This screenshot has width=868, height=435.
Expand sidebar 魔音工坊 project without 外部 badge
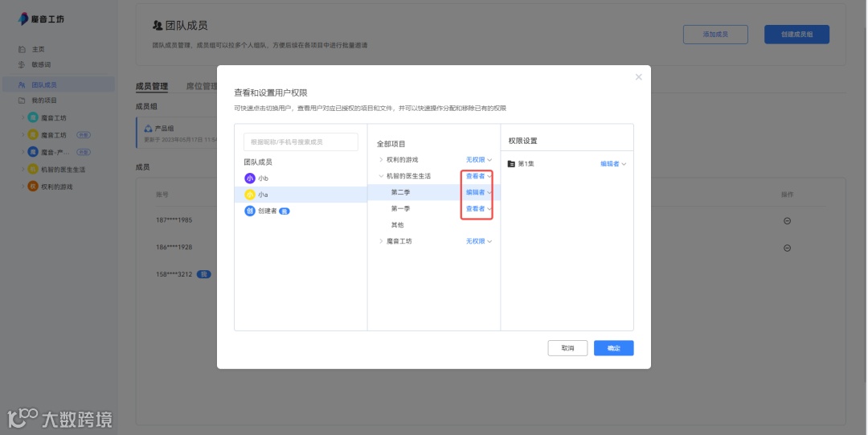tap(23, 117)
